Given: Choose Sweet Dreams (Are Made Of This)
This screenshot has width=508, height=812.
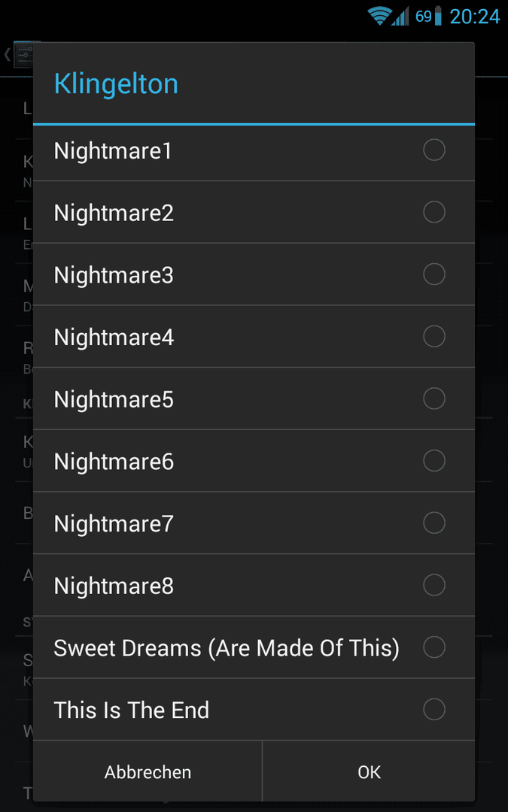Looking at the screenshot, I should pos(254,647).
